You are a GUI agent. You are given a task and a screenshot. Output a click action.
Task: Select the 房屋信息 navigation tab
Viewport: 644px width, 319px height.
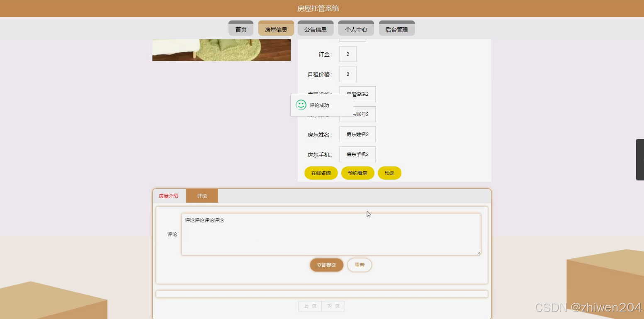click(x=275, y=28)
